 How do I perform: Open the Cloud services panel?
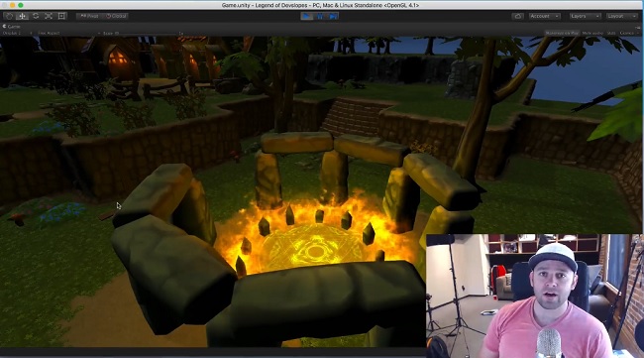pos(517,16)
